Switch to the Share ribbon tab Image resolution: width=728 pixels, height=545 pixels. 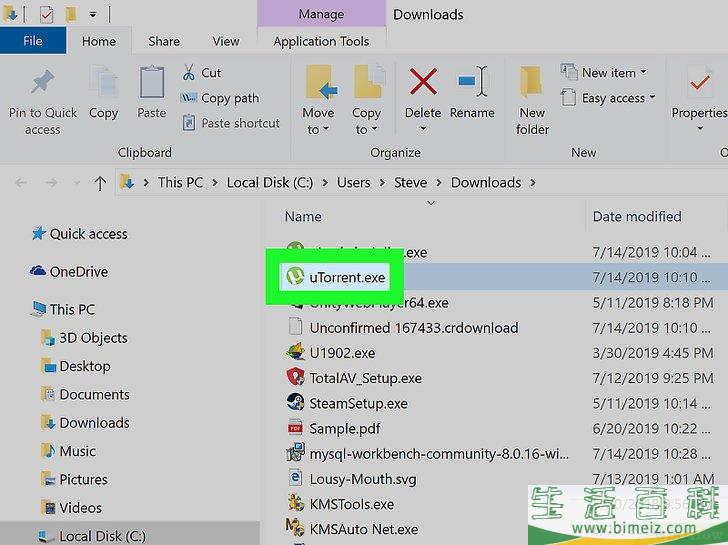[x=164, y=41]
